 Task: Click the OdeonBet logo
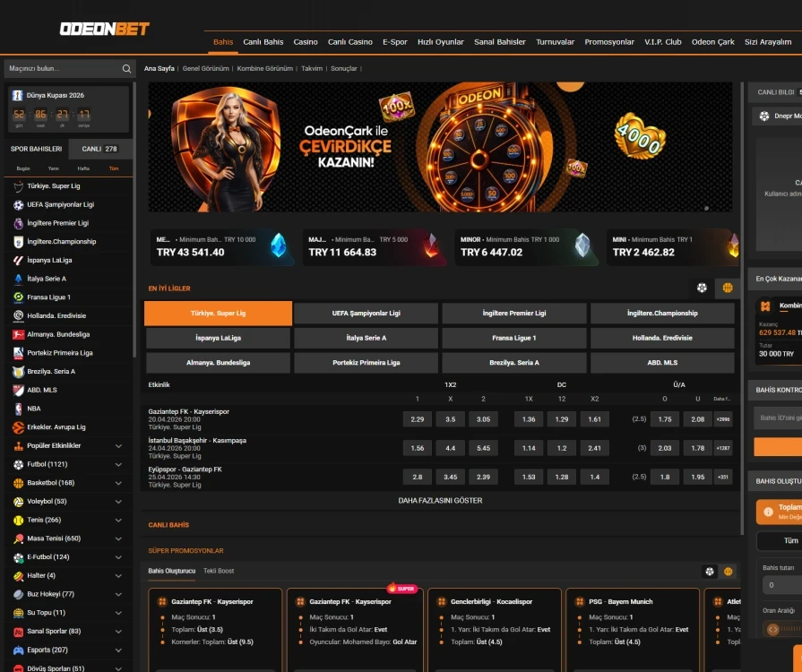click(104, 29)
